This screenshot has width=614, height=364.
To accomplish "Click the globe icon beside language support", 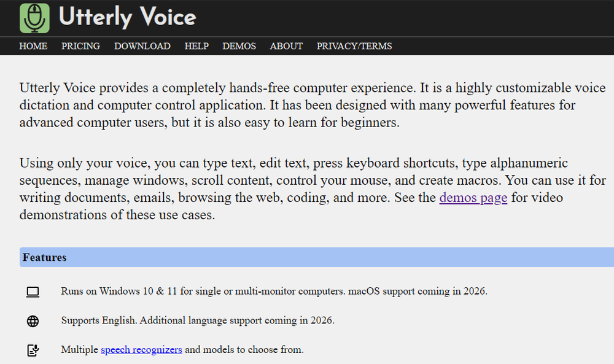I will [33, 321].
